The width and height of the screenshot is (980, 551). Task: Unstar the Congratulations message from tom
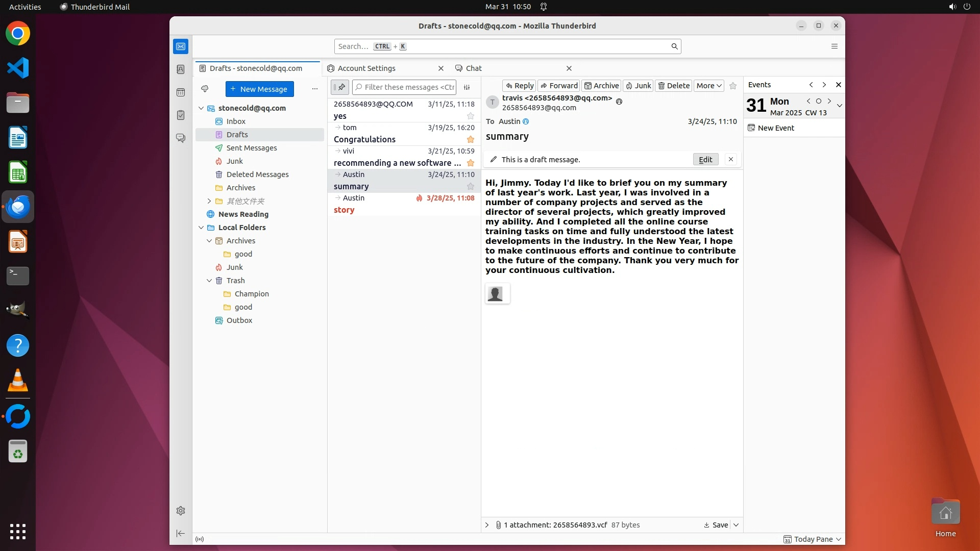(471, 140)
